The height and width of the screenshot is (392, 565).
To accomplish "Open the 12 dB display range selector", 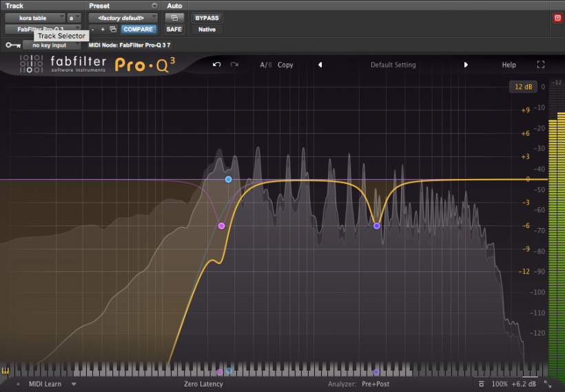I will 523,87.
